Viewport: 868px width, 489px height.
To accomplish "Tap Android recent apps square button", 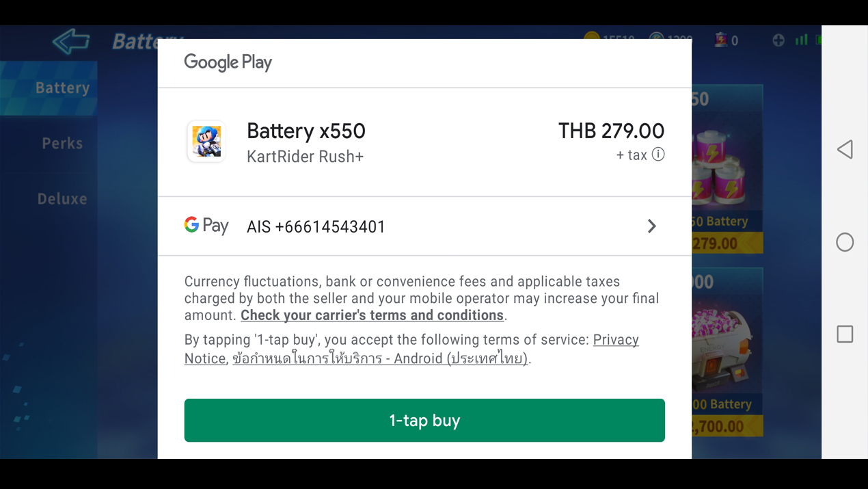I will pos(845,334).
